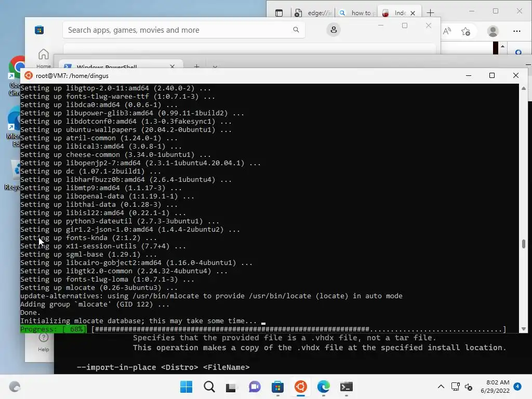Switch to edge:// tab in Edge
Viewport: 532px width, 399px height.
click(313, 13)
